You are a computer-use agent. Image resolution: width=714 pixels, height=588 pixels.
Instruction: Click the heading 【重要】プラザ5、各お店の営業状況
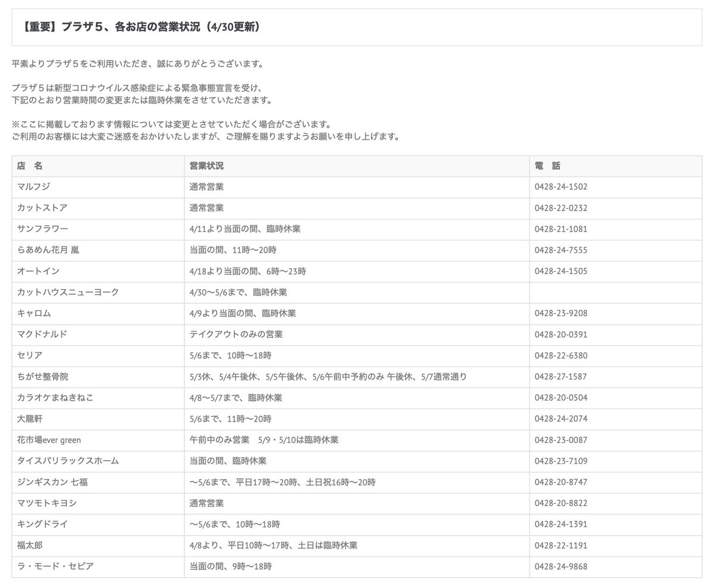pyautogui.click(x=140, y=27)
